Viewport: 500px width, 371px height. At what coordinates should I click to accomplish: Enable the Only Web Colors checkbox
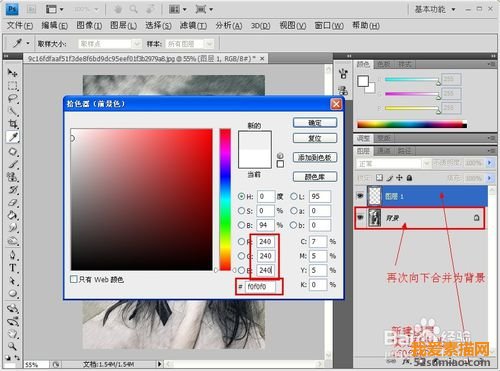coord(74,279)
